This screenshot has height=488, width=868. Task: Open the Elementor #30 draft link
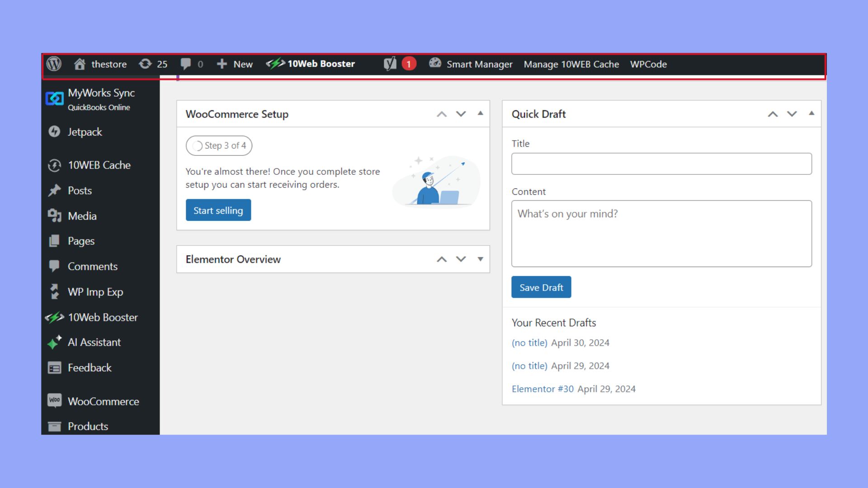tap(542, 389)
